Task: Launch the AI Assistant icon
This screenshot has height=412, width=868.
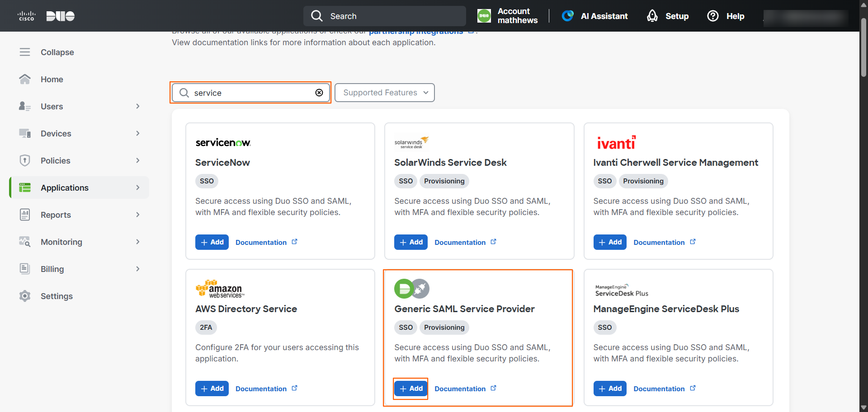Action: coord(567,16)
